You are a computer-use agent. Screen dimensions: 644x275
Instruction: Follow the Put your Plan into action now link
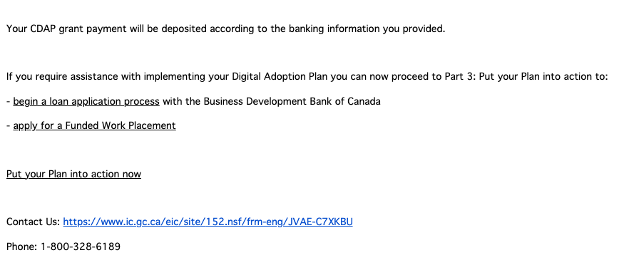click(73, 174)
